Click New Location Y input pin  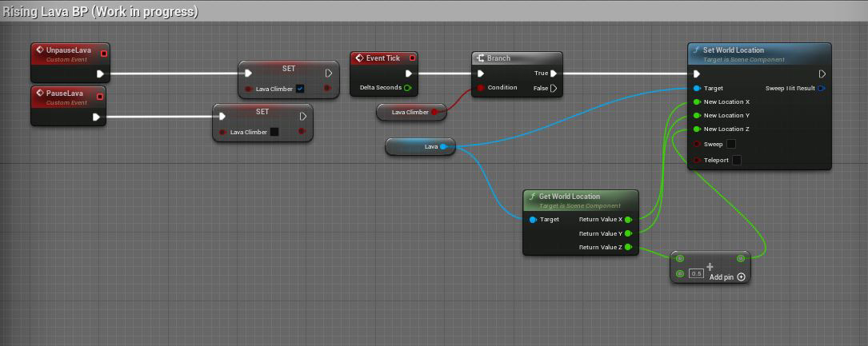tap(697, 115)
